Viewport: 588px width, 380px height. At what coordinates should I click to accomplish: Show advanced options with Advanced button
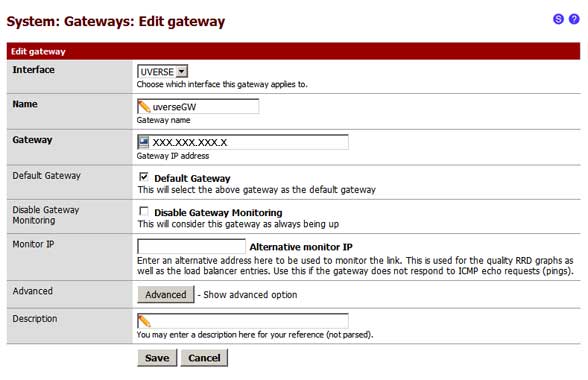click(166, 294)
